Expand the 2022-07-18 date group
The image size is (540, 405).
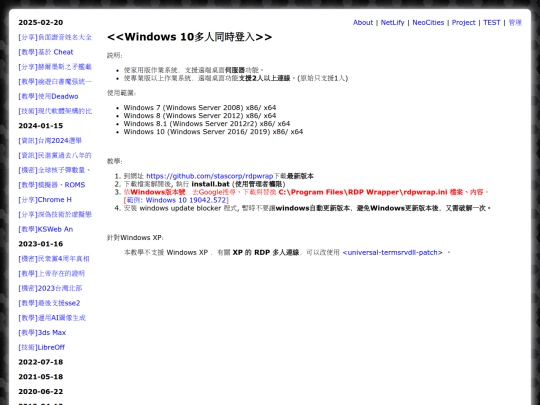41,362
